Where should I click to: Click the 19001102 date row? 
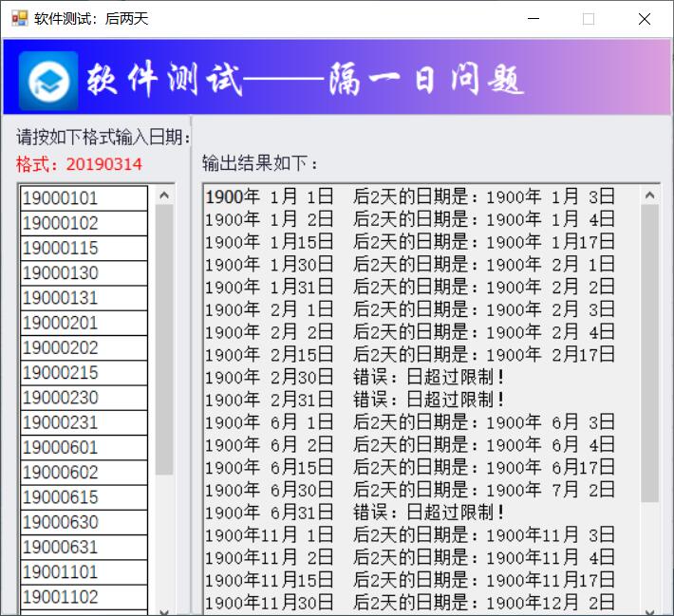click(x=84, y=597)
